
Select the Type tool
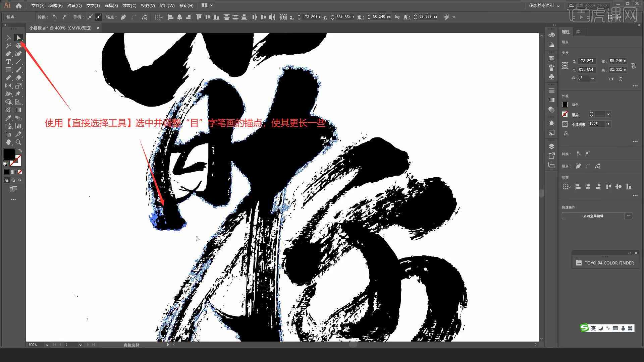coord(8,62)
